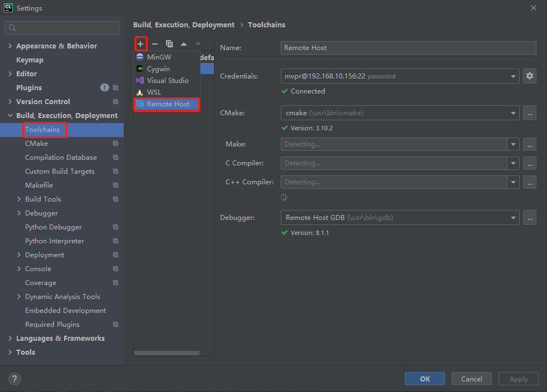
Task: Click project-level icon beside Makefile
Action: click(115, 185)
